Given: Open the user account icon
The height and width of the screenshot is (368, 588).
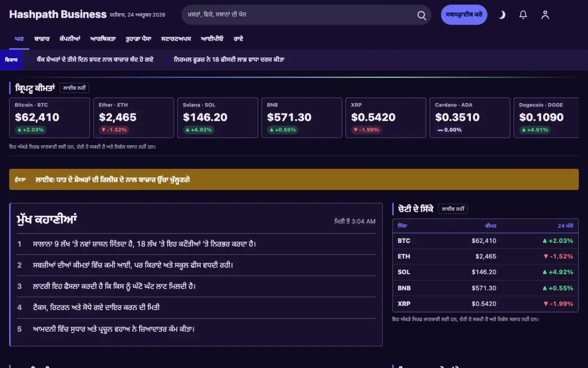Looking at the screenshot, I should coord(545,15).
